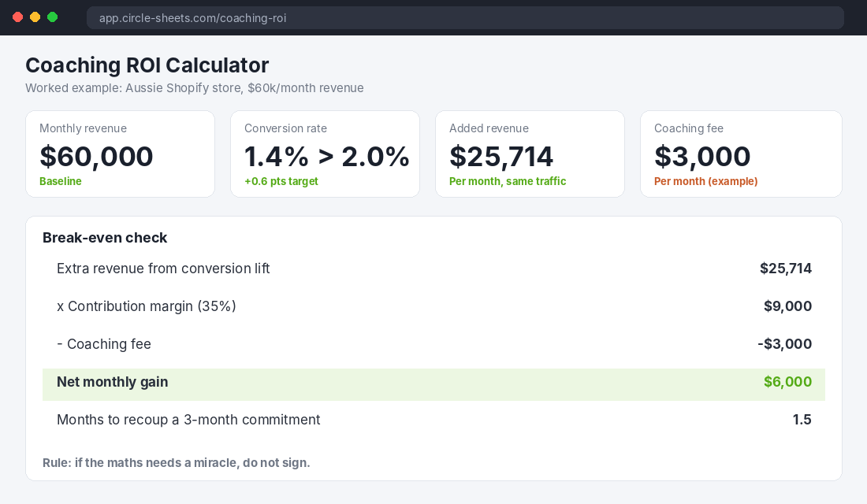Click the $25,714 Added revenue card value
867x504 pixels.
click(x=501, y=157)
